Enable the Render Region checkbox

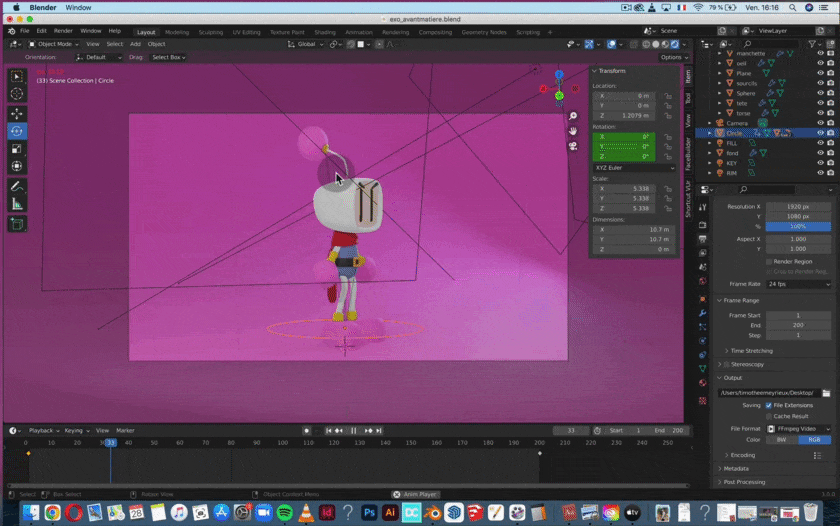click(x=769, y=261)
